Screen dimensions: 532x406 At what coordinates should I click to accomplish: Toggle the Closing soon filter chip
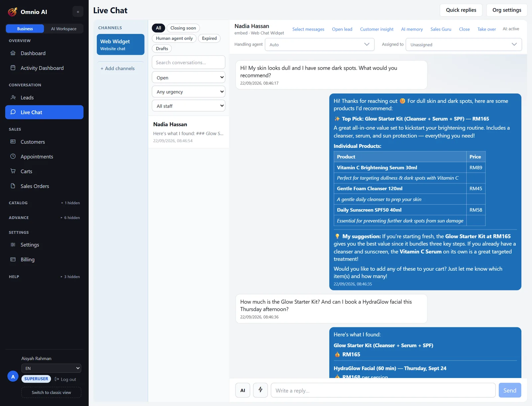coord(183,28)
